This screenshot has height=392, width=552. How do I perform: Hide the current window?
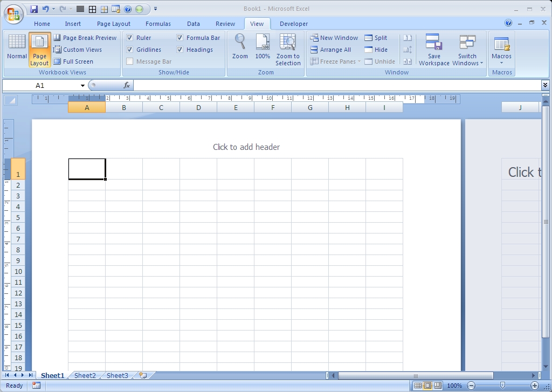coord(376,50)
